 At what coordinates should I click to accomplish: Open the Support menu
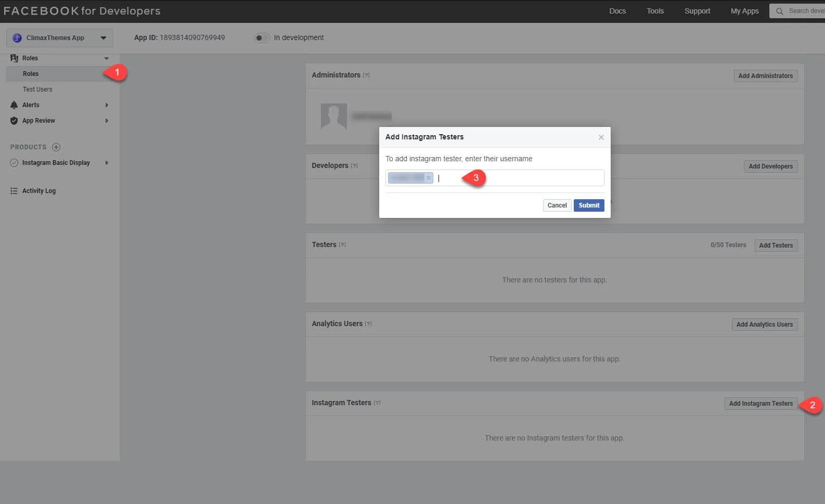[x=697, y=11]
